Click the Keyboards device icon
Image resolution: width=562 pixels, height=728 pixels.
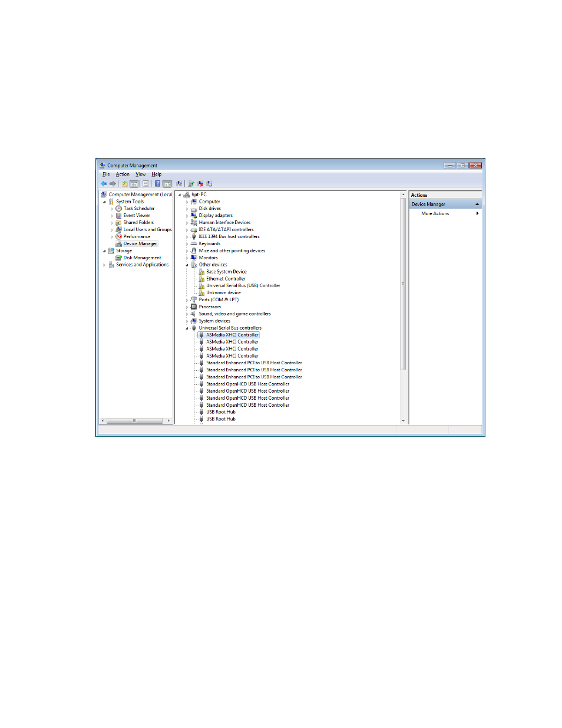click(194, 243)
